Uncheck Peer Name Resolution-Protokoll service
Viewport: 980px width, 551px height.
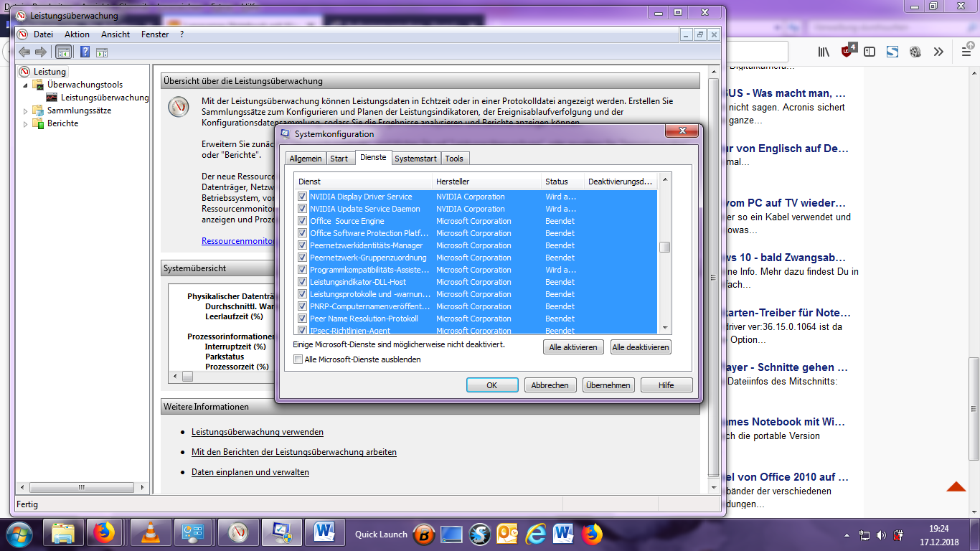tap(303, 319)
